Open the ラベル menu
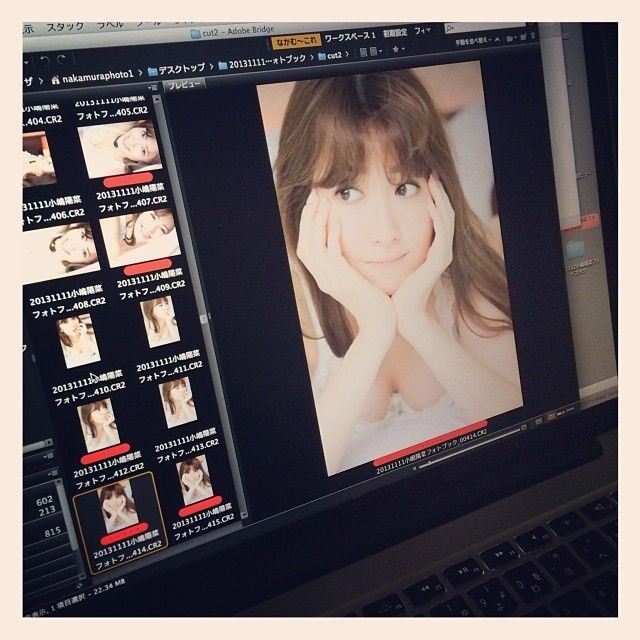The image size is (640, 640). tap(109, 25)
